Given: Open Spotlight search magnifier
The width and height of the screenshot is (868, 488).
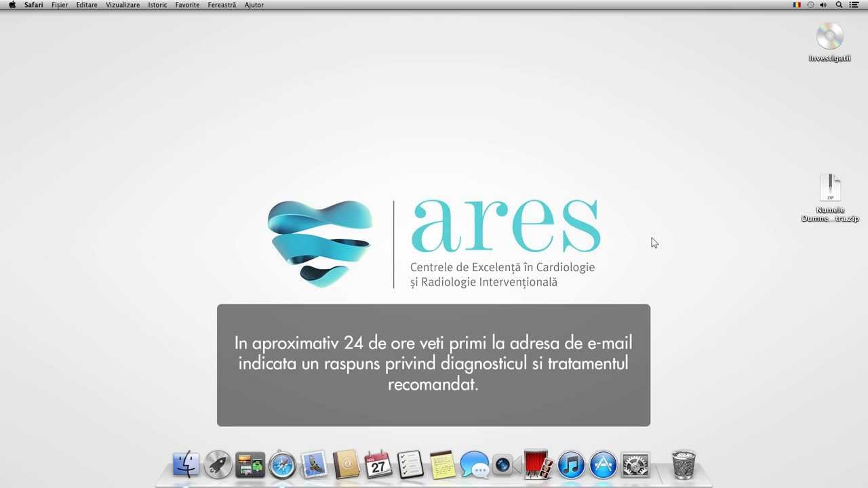Looking at the screenshot, I should coord(839,5).
